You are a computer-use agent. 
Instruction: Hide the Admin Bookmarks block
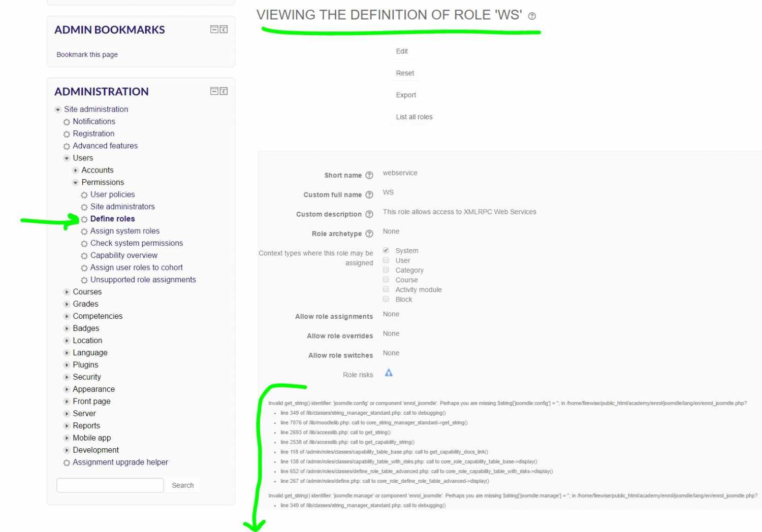[214, 29]
